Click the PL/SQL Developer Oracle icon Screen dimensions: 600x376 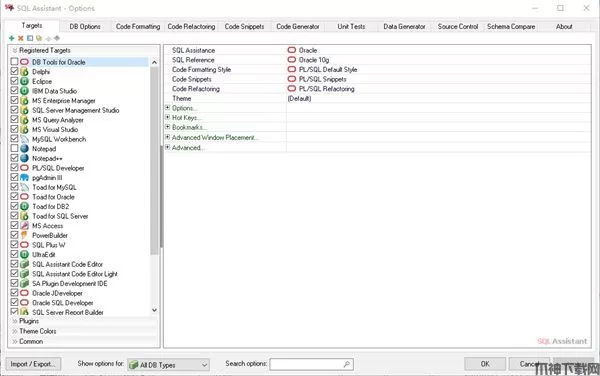click(24, 168)
